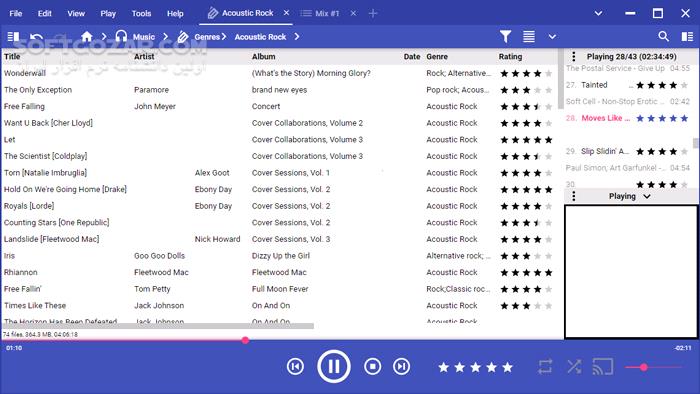Click the Genres tag icon in breadcrumb

click(183, 37)
